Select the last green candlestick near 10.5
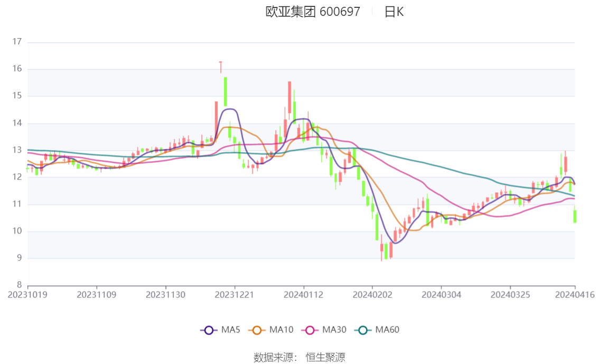 tap(575, 214)
